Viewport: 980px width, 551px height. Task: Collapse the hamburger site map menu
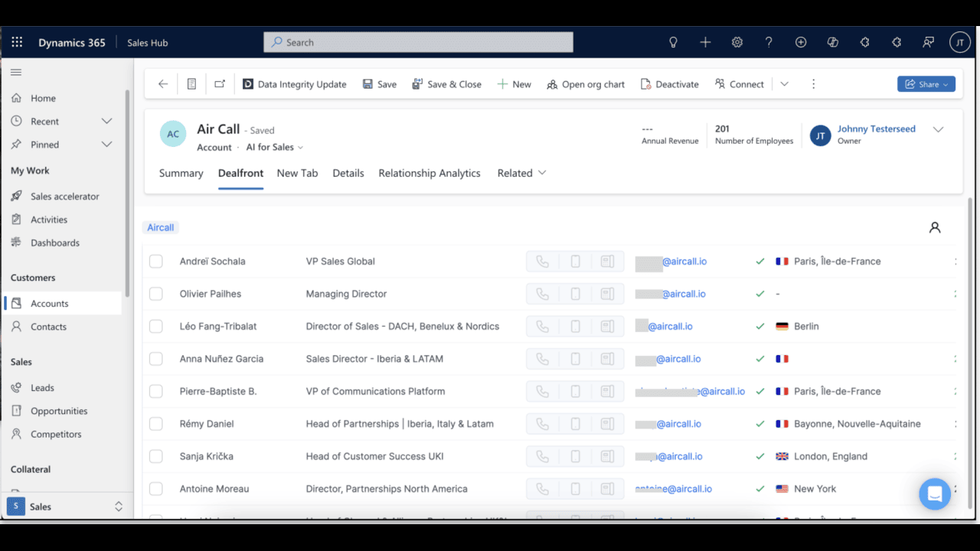pos(16,73)
